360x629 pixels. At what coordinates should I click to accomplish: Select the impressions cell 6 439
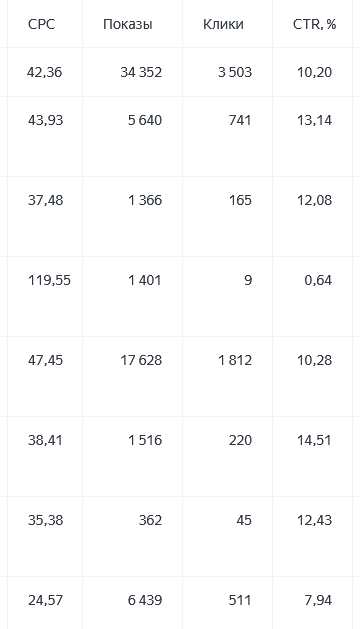145,601
